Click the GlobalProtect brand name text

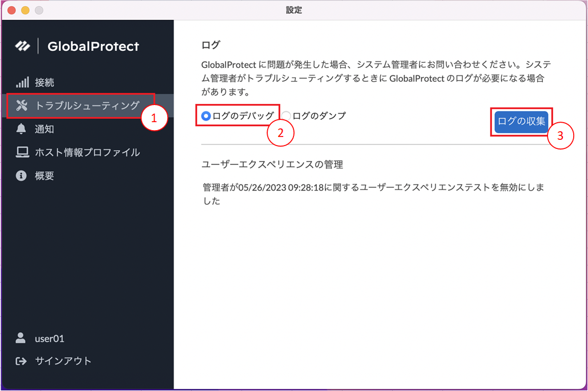point(94,46)
